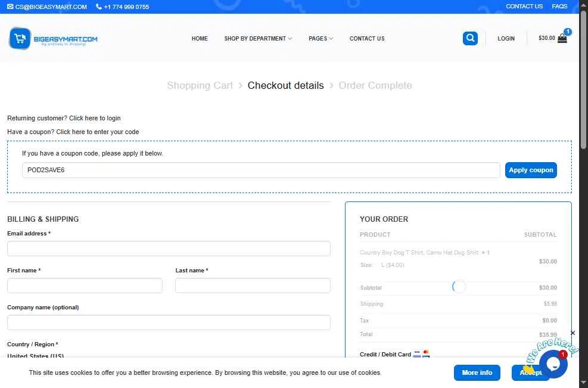588x388 pixels.
Task: Select the Credit / Debit Card payment label
Action: pyautogui.click(x=385, y=354)
